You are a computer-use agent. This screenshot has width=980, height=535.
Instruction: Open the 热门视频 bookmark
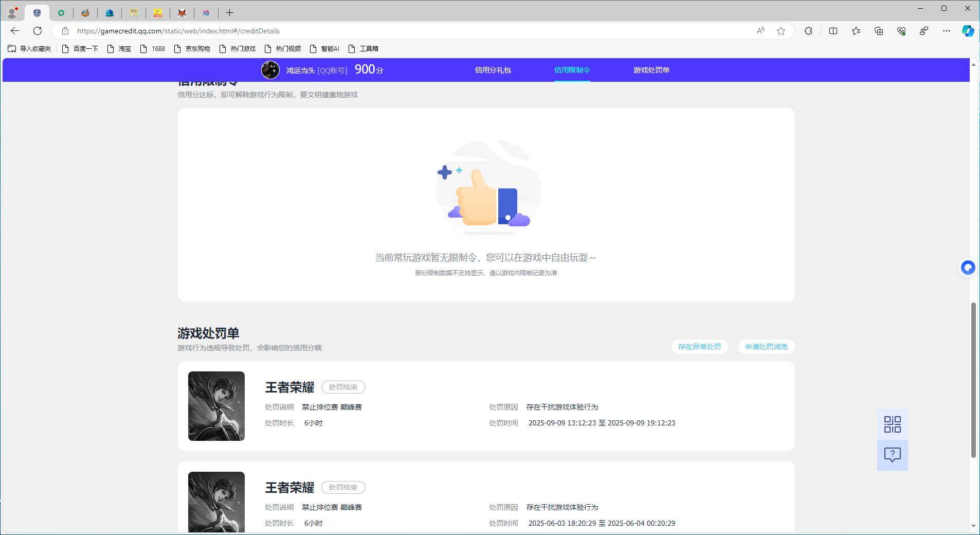click(x=282, y=49)
